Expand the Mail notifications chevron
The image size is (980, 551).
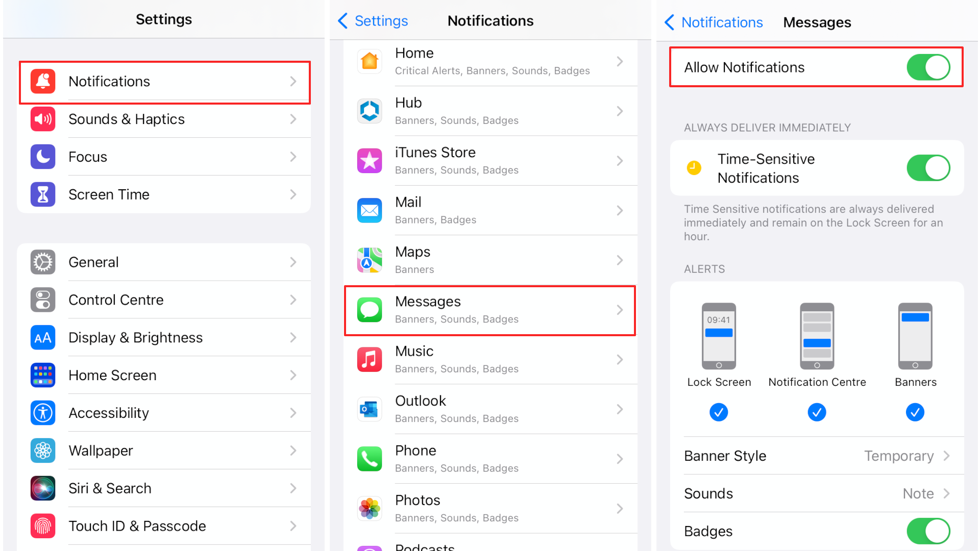pyautogui.click(x=620, y=211)
